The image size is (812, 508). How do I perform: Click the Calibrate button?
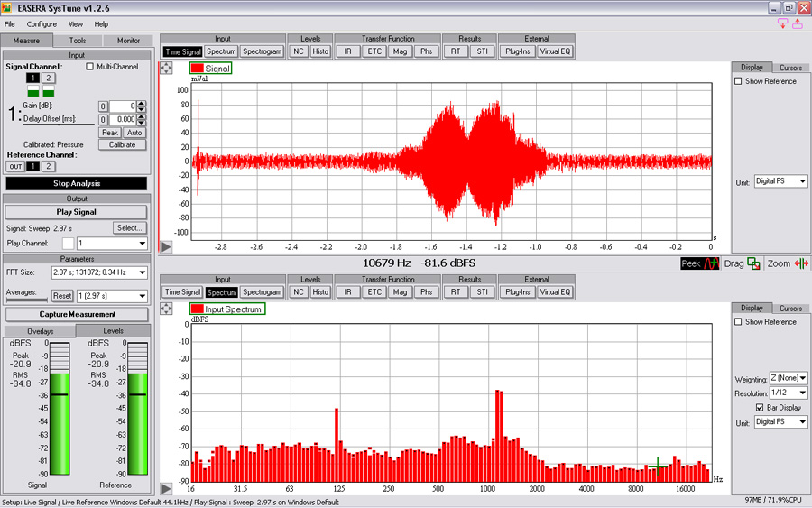click(x=122, y=145)
